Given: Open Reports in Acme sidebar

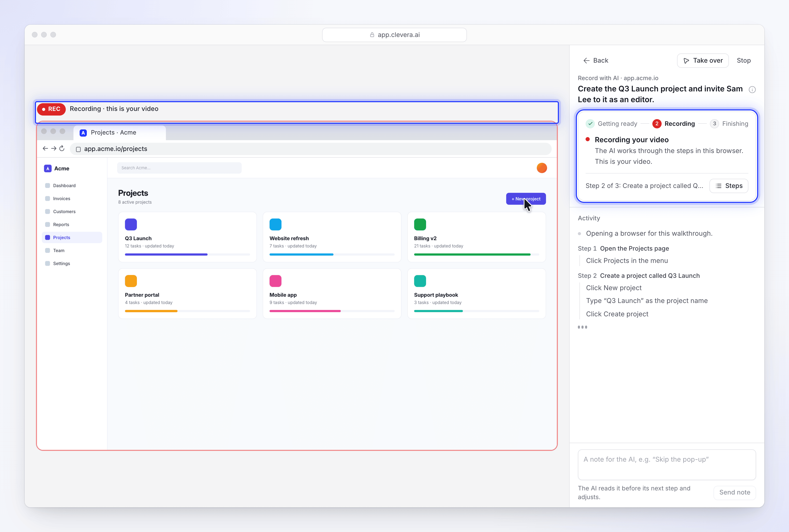Looking at the screenshot, I should click(x=72, y=225).
